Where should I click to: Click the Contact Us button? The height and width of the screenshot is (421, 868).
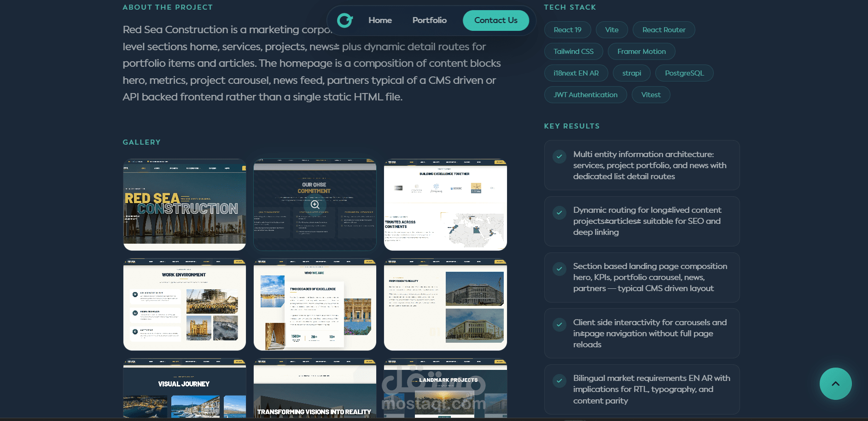495,20
